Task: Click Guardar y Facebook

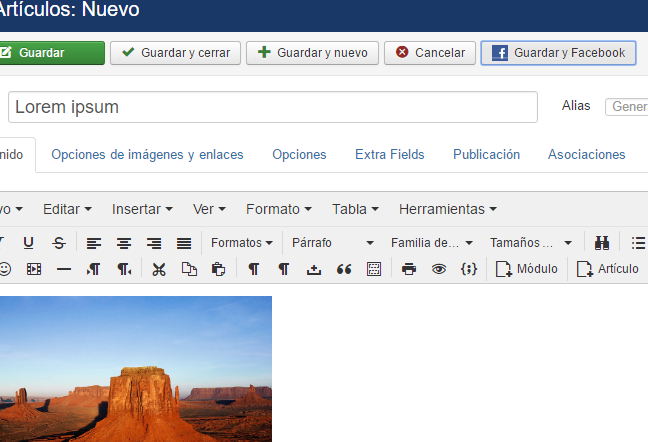Action: 558,53
